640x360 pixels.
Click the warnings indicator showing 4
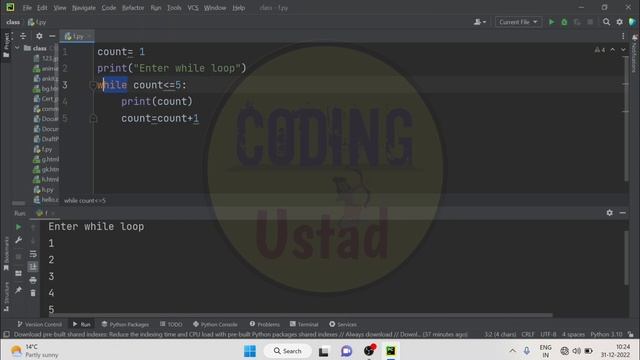600,50
